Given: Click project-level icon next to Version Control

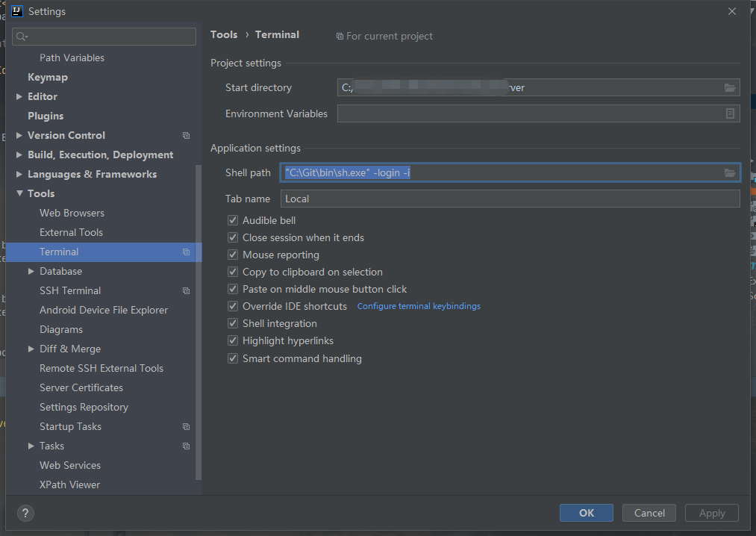Looking at the screenshot, I should [186, 136].
